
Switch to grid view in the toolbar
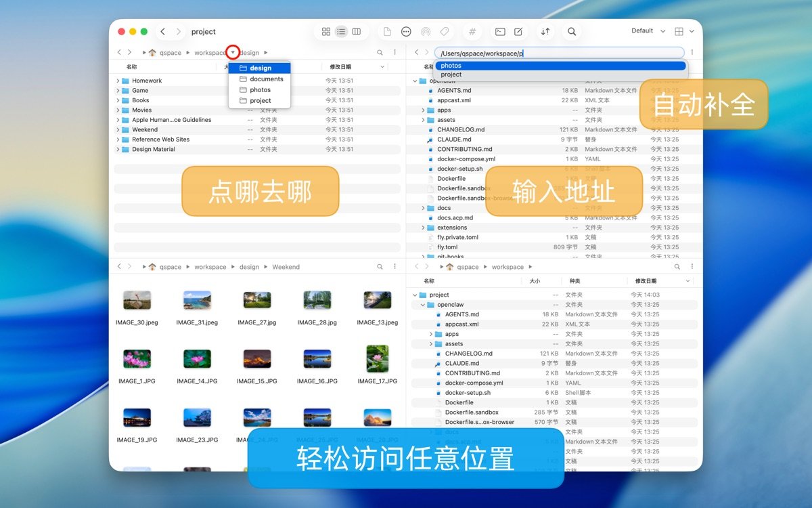pyautogui.click(x=326, y=31)
